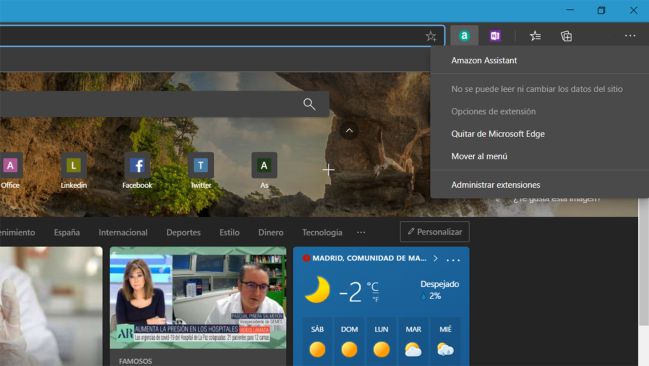This screenshot has height=366, width=649.
Task: Click the FAMOSOS category label
Action: tap(135, 361)
